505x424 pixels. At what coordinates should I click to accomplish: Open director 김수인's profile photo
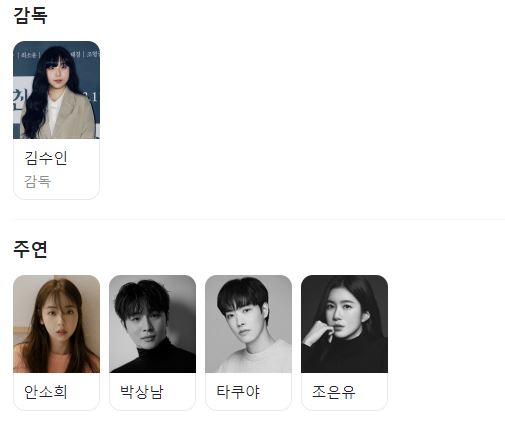[56, 90]
